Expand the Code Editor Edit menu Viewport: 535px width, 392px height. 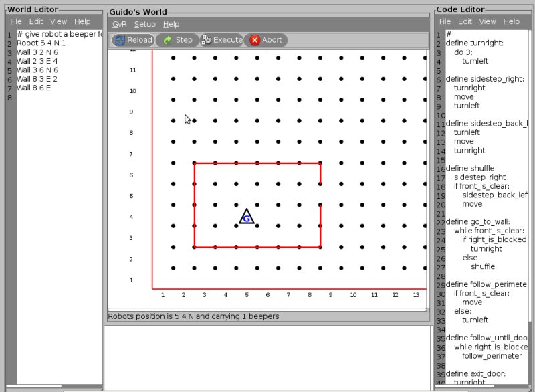[465, 21]
